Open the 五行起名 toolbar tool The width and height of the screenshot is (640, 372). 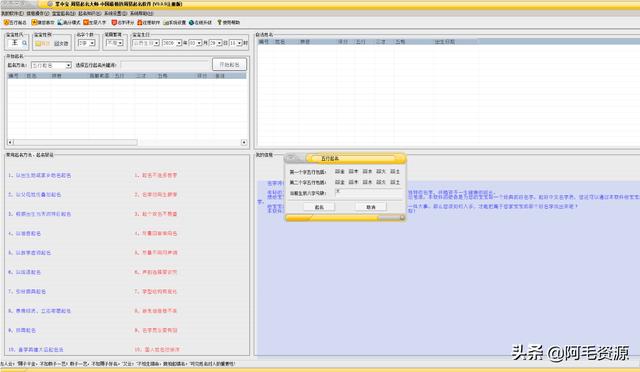(15, 22)
